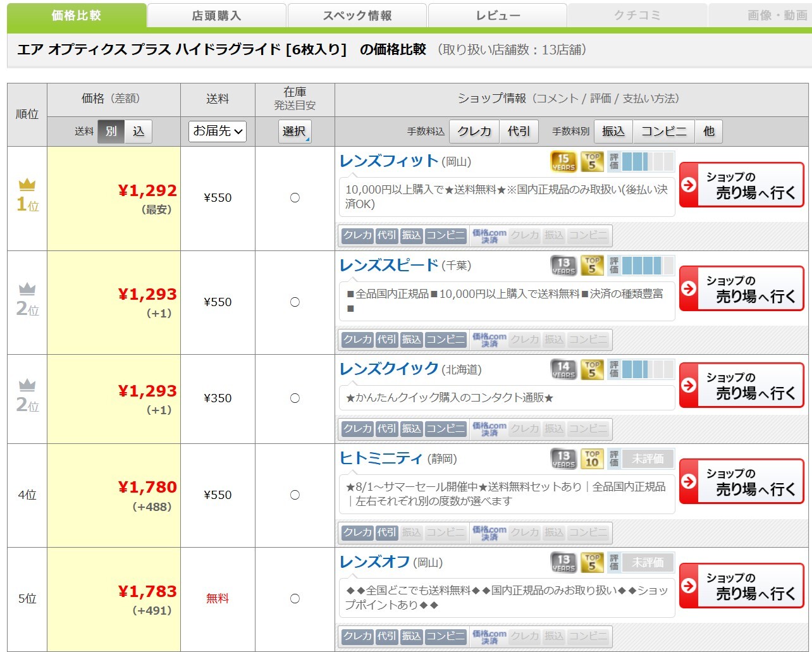Click the ¥1,783 price for レンズオフ

click(x=147, y=591)
